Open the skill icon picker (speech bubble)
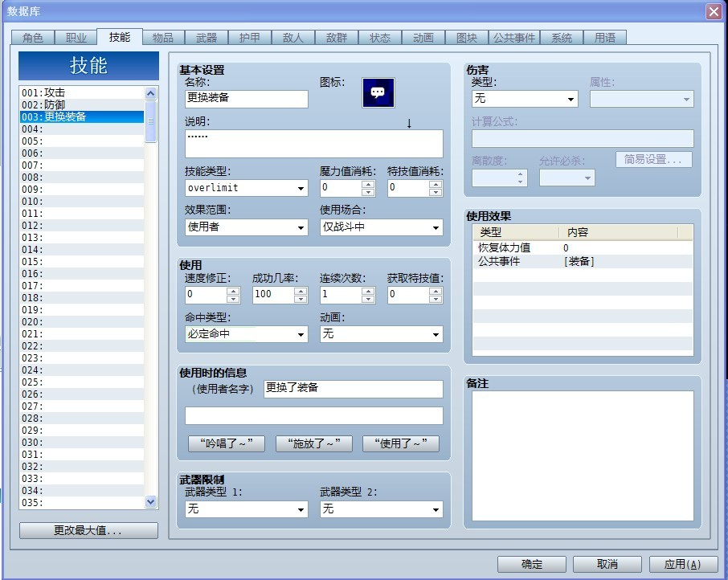728x580 pixels. point(378,93)
